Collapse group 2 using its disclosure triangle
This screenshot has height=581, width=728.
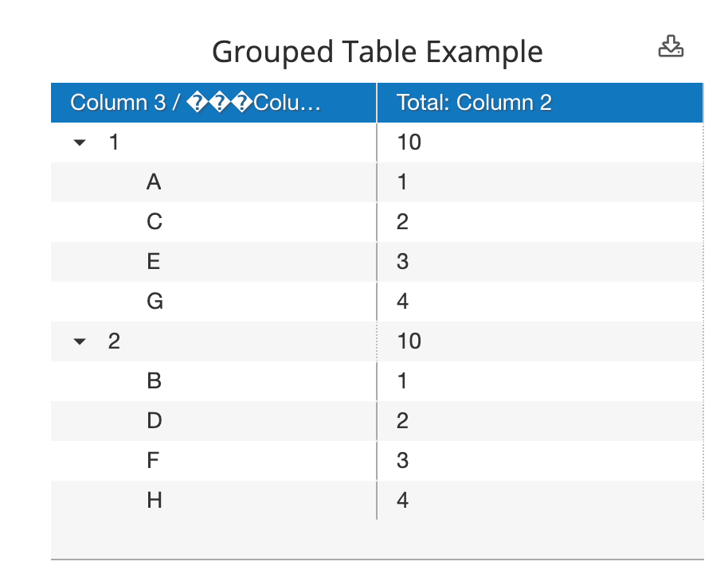tap(79, 341)
